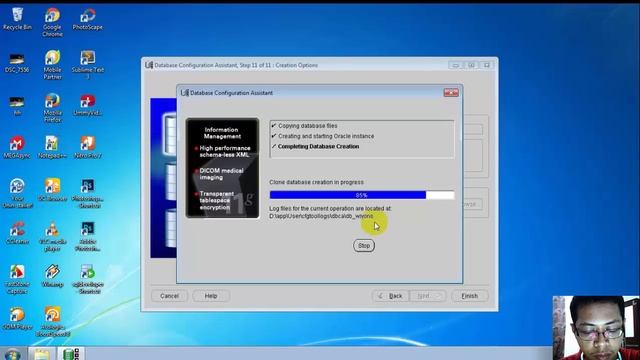Open the FastStone Capture shortcut

[x=17, y=280]
